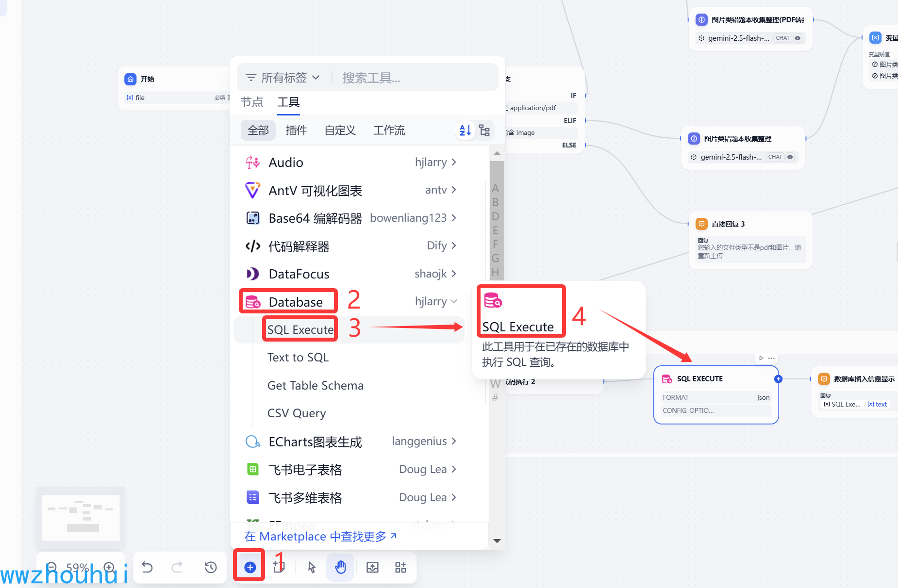
Task: Click the code interpreter icon
Action: [x=252, y=246]
